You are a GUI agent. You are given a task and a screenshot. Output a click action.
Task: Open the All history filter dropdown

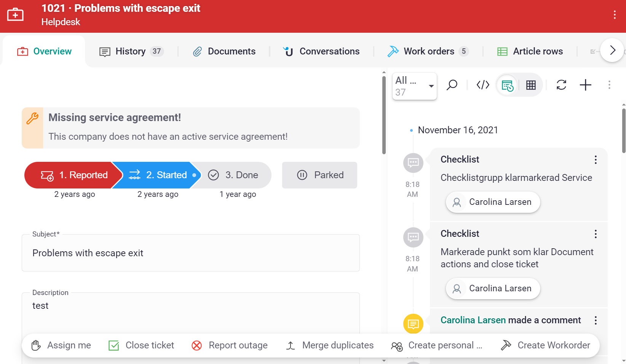pyautogui.click(x=414, y=86)
